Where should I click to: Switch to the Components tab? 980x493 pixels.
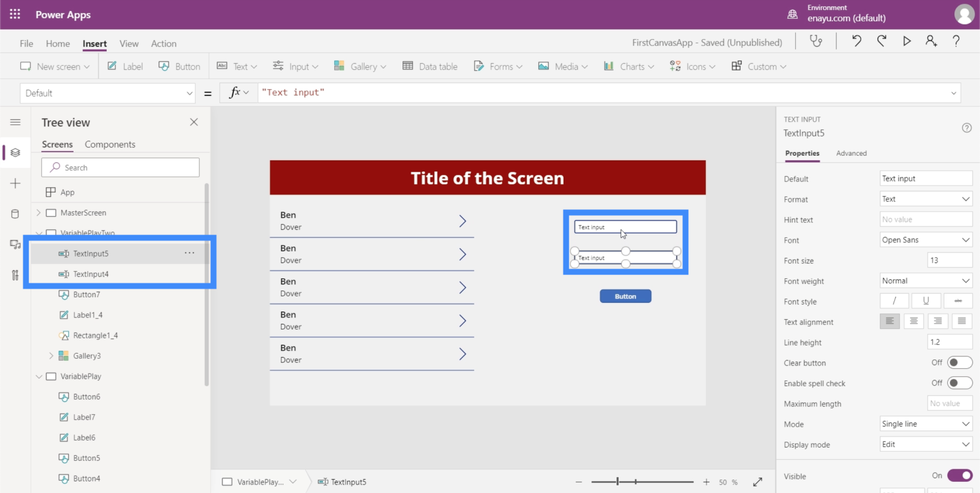coord(110,144)
